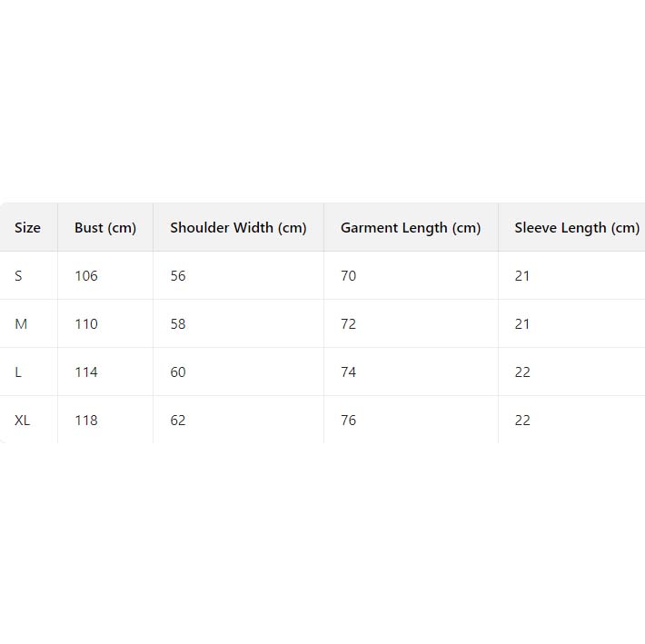Click bust value 106 for size S
645x644 pixels.
coord(86,276)
